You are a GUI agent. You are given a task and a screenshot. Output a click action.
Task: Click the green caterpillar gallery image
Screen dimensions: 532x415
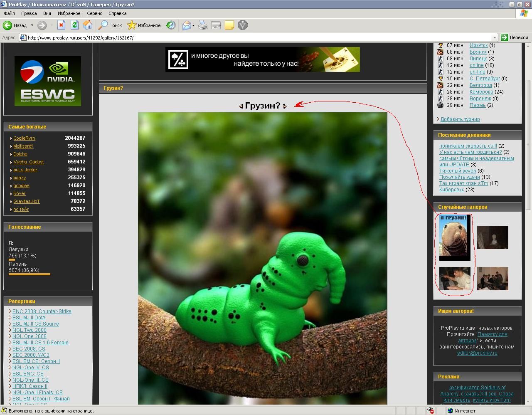point(263,258)
